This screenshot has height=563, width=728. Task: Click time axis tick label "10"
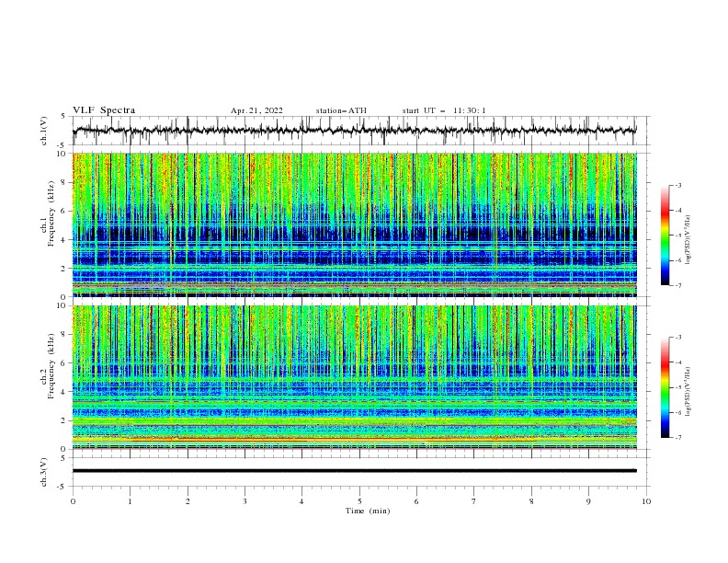point(646,501)
